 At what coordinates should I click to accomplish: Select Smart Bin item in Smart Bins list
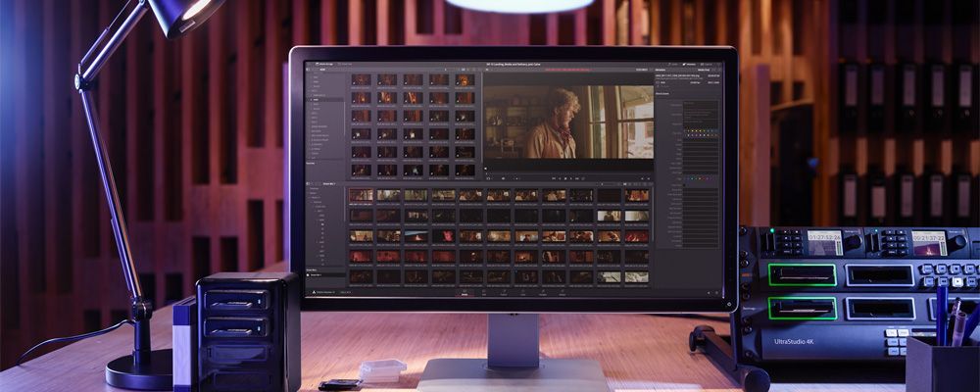pyautogui.click(x=325, y=275)
